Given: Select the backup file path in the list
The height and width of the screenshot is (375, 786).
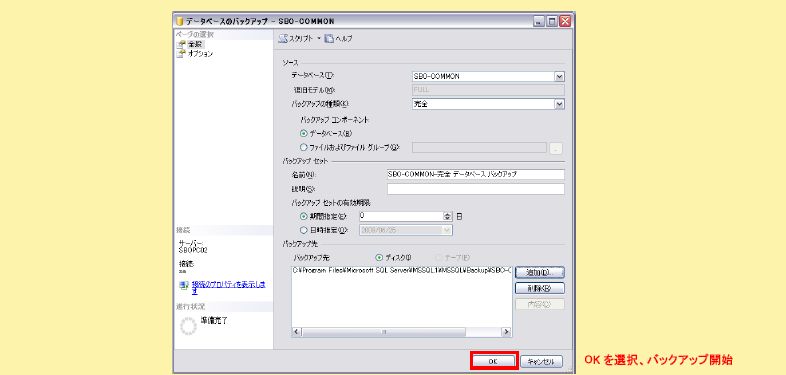Looking at the screenshot, I should point(402,271).
